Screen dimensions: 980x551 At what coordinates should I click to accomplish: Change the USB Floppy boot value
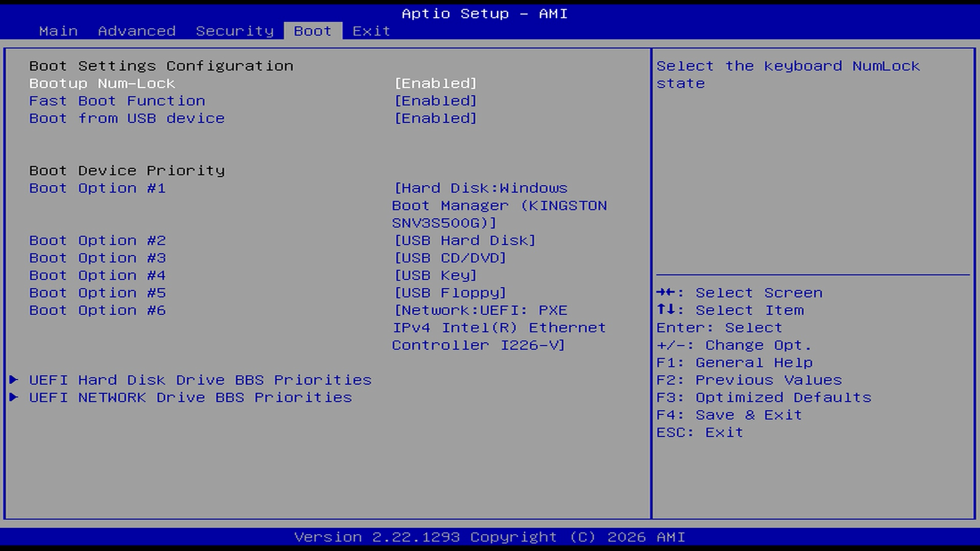click(x=450, y=292)
